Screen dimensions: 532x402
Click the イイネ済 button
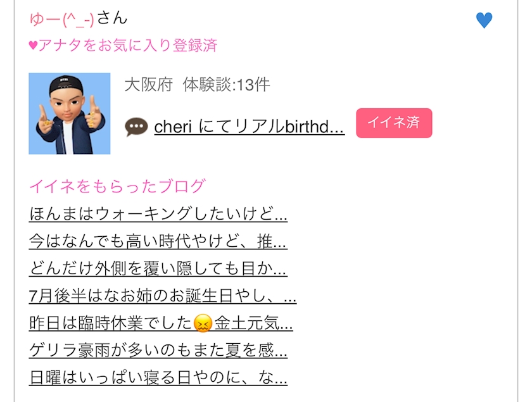tap(394, 123)
